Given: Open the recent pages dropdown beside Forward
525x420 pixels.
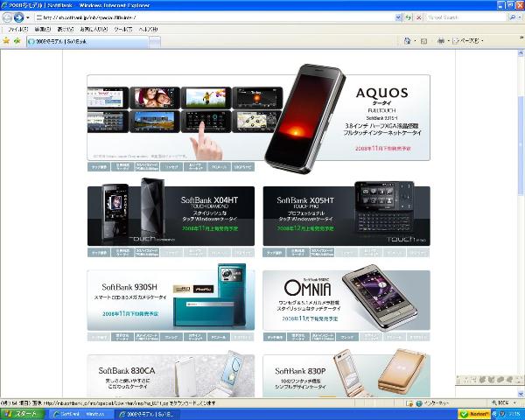Looking at the screenshot, I should tap(28, 17).
